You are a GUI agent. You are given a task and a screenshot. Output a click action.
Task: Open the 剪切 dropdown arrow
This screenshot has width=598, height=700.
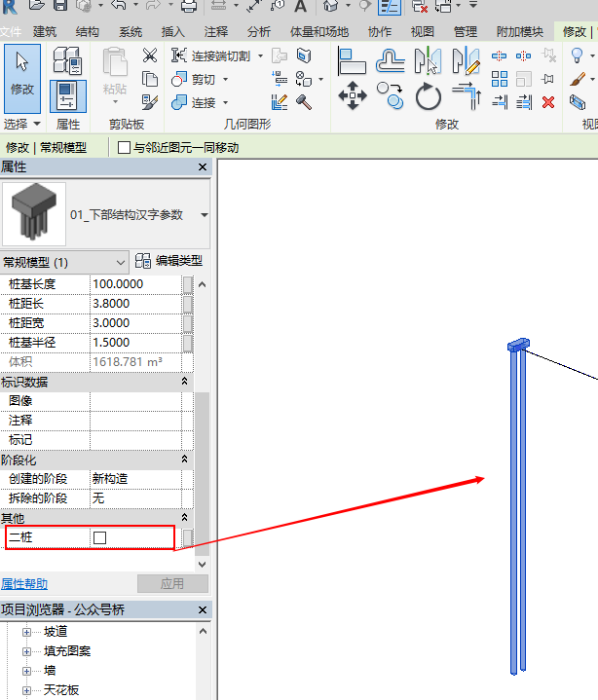[226, 80]
